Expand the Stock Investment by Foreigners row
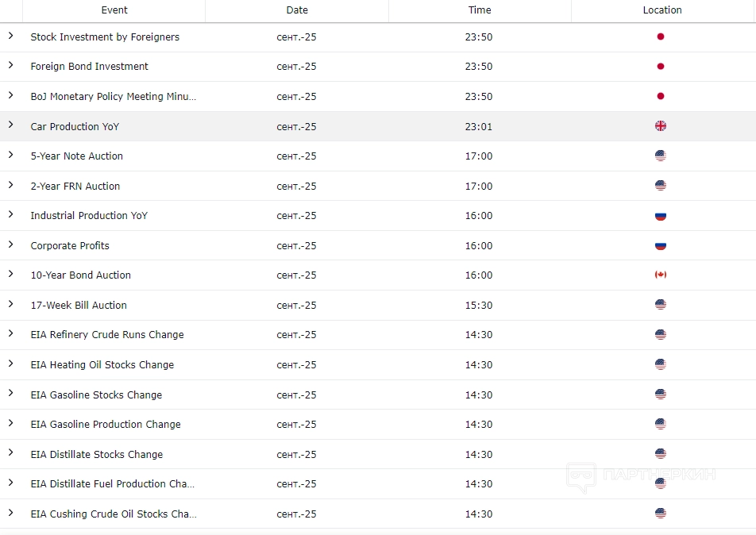This screenshot has height=535, width=756. coord(11,36)
